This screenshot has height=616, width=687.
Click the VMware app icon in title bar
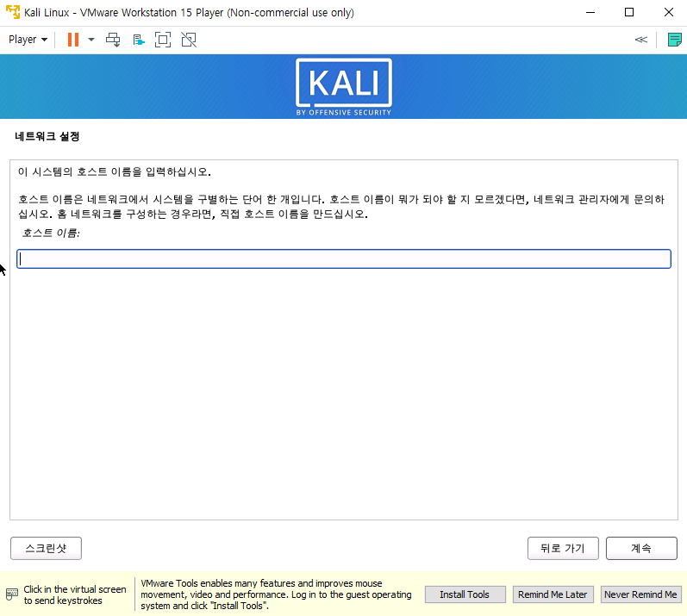[13, 12]
